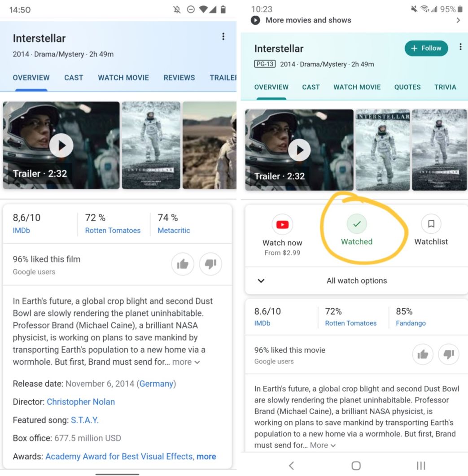Tap the battery icon in the 14:50 status bar
This screenshot has width=468, height=476.
[x=223, y=10]
